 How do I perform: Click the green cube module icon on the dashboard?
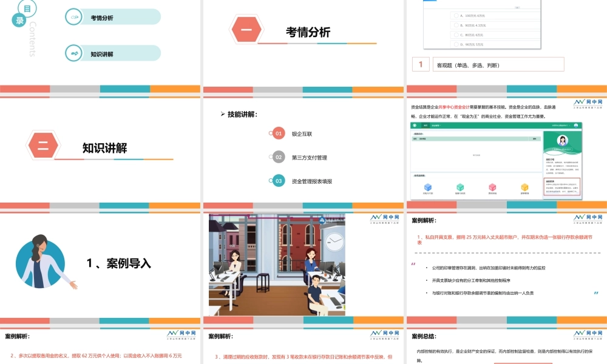click(x=459, y=187)
